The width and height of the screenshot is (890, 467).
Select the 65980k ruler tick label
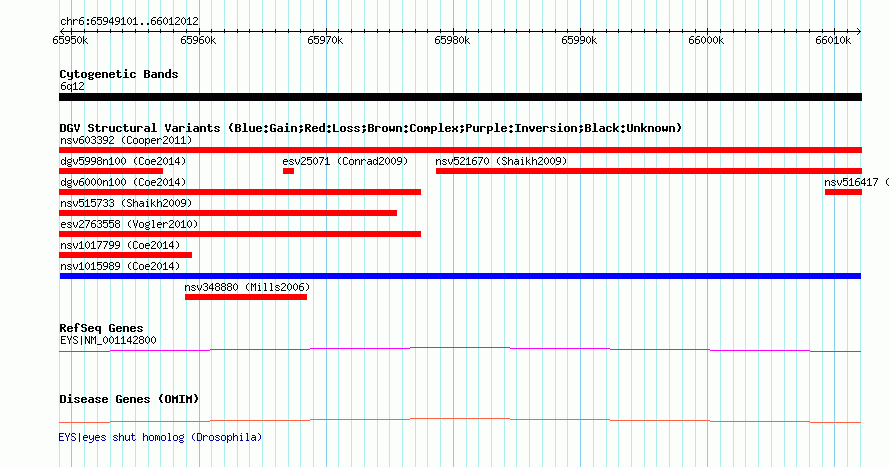pyautogui.click(x=452, y=41)
